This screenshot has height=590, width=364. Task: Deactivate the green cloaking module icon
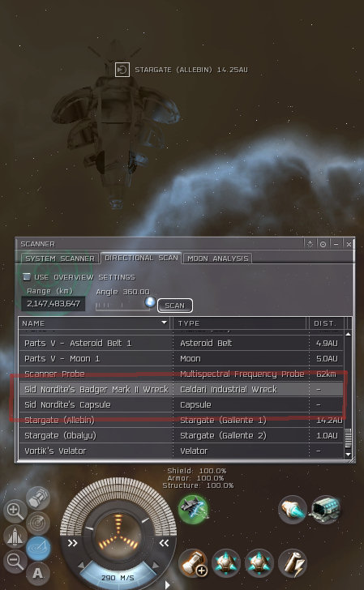click(x=194, y=509)
